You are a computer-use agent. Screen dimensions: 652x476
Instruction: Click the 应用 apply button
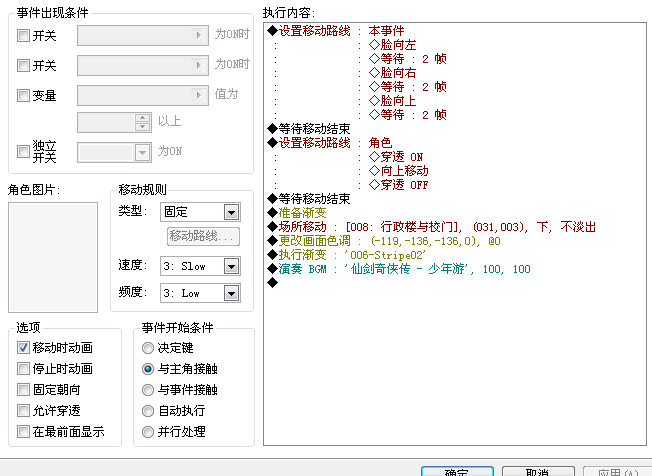(617, 471)
